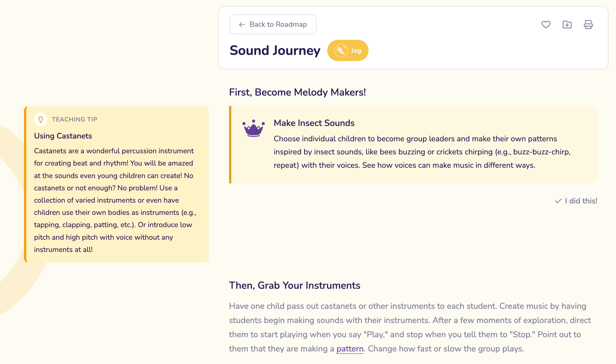Click the "TEACHING TIP" label
Viewport: 616px width, 364px height.
[74, 119]
